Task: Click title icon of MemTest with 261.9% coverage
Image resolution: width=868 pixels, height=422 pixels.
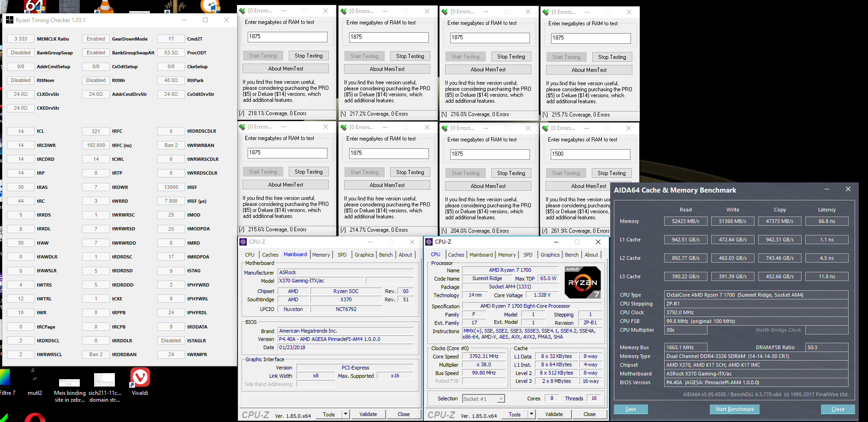Action: tap(546, 128)
